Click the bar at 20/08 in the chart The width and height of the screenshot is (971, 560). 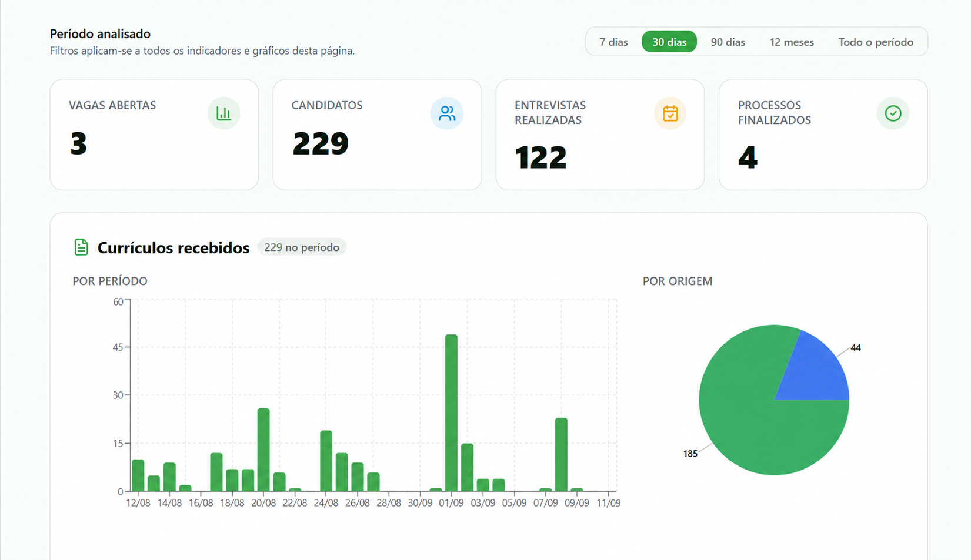(263, 450)
